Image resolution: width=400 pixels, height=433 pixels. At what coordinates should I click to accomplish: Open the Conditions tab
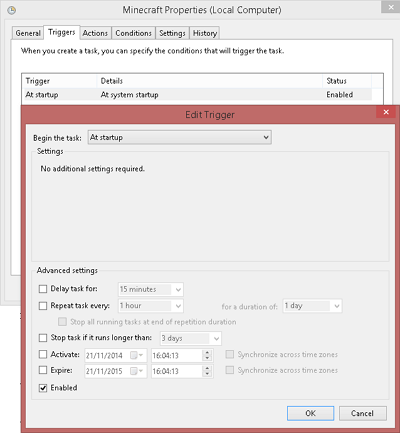click(x=133, y=33)
